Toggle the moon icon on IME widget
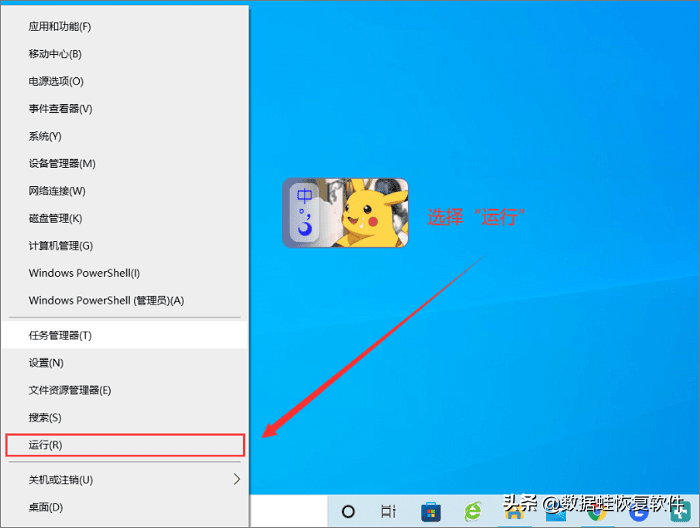 tap(305, 229)
